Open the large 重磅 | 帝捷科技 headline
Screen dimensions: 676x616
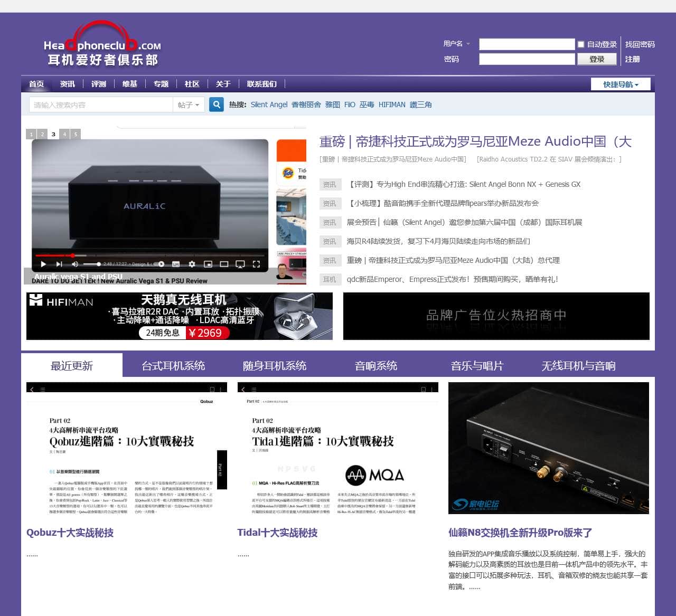(x=475, y=141)
